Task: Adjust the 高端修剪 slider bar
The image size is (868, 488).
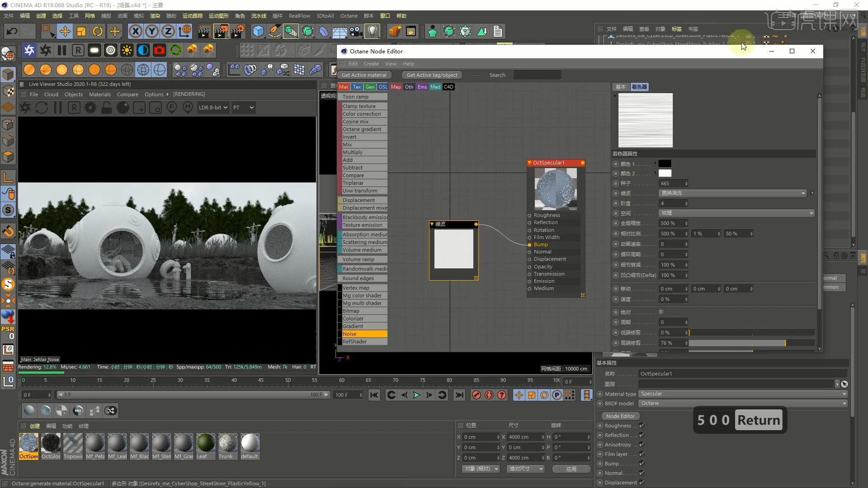Action: point(751,343)
